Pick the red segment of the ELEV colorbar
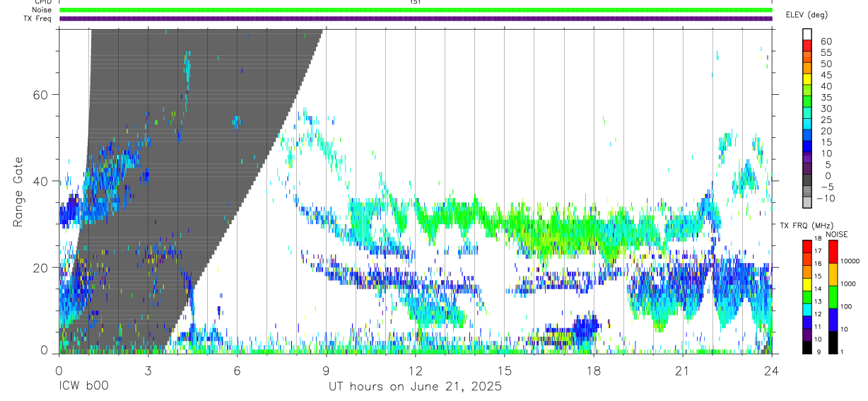The image size is (868, 401). [x=808, y=45]
